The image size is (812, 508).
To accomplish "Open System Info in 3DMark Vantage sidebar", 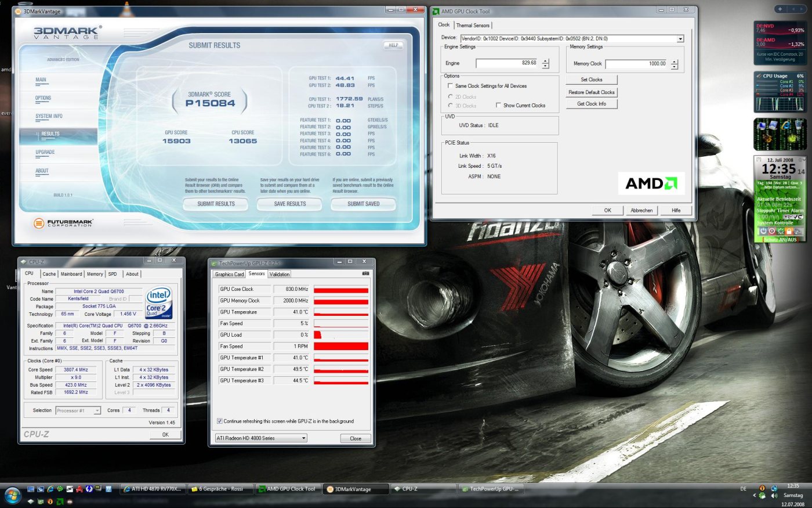I will (49, 116).
